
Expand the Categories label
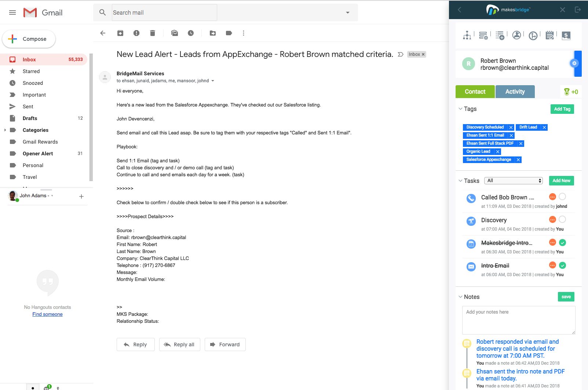(5, 130)
